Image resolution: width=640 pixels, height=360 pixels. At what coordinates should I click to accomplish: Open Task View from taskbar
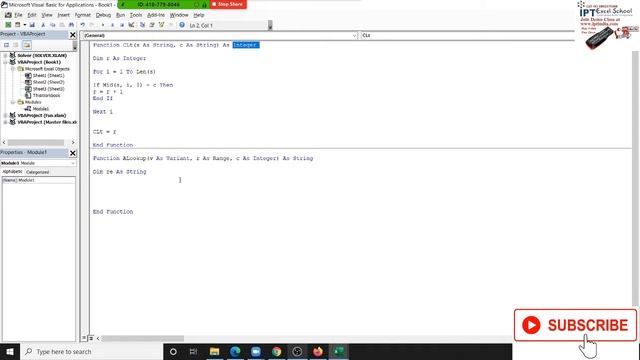click(x=193, y=351)
